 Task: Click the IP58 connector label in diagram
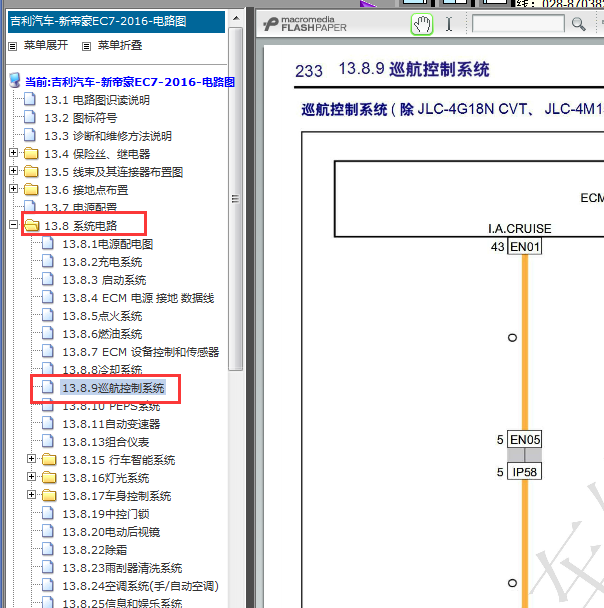525,472
